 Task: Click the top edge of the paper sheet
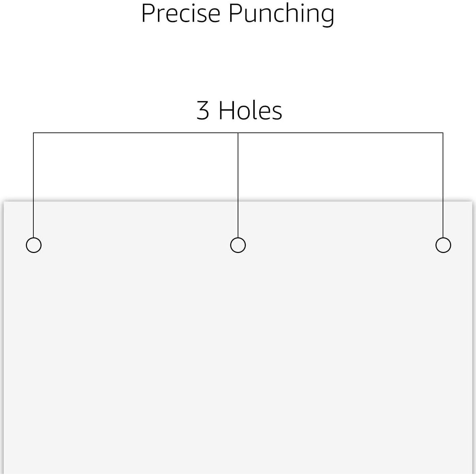tap(136, 202)
